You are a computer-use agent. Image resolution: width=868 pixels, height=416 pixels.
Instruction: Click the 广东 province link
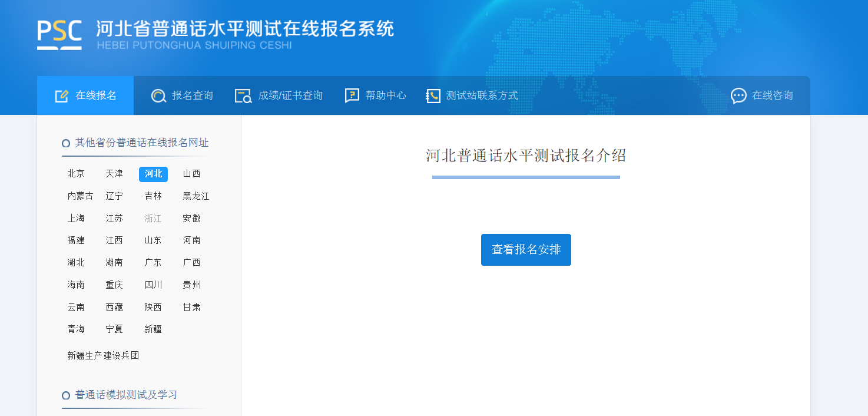coord(153,263)
